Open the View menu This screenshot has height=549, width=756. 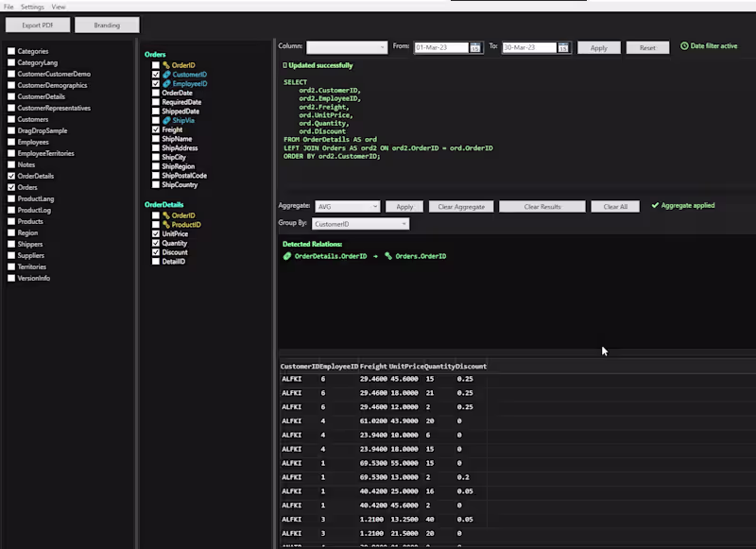coord(58,6)
